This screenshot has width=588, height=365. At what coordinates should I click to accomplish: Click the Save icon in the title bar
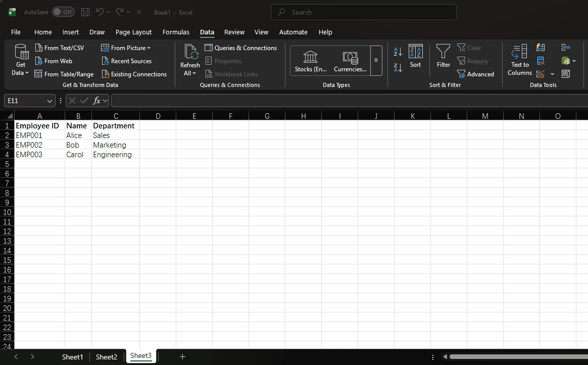[85, 12]
